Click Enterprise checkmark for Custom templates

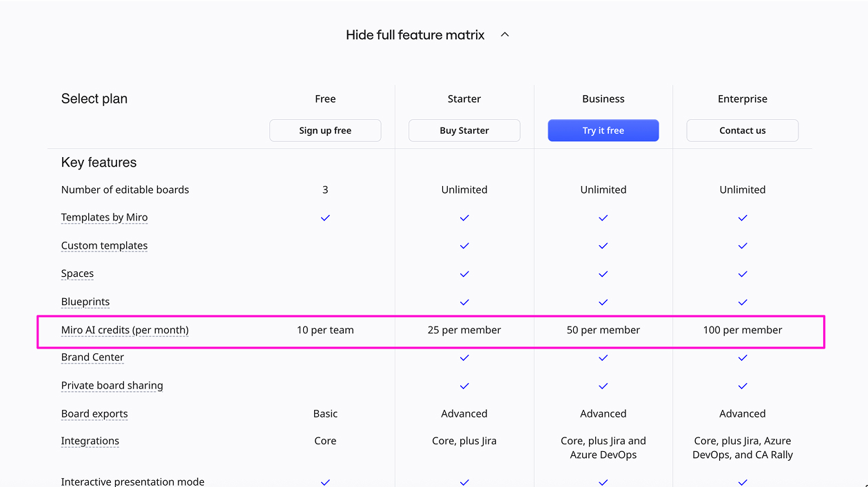pos(743,246)
